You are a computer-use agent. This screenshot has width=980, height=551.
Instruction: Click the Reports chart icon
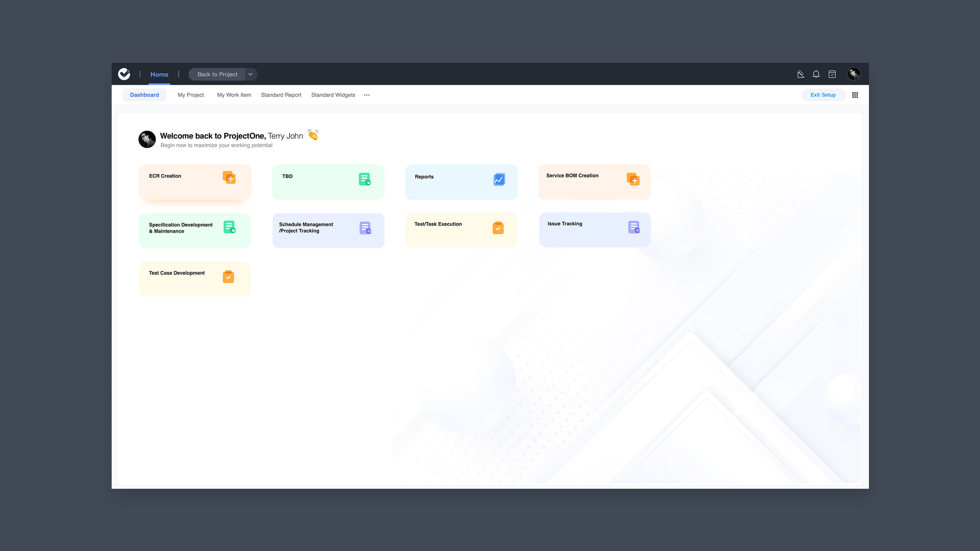499,179
